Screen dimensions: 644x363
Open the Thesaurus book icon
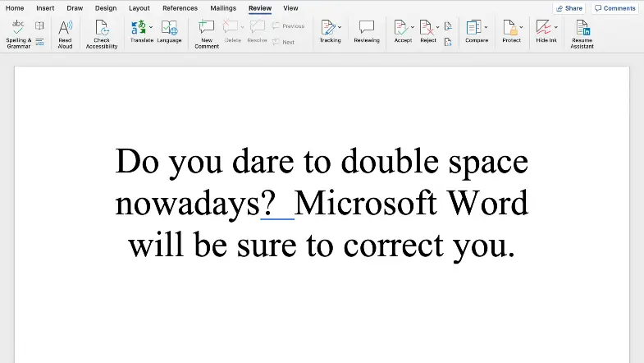point(39,26)
